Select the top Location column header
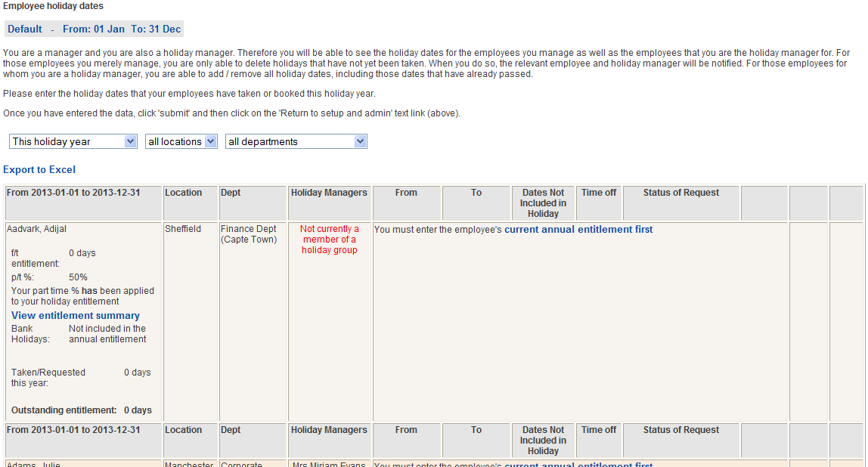Viewport: 868px width, 467px height. pyautogui.click(x=184, y=193)
